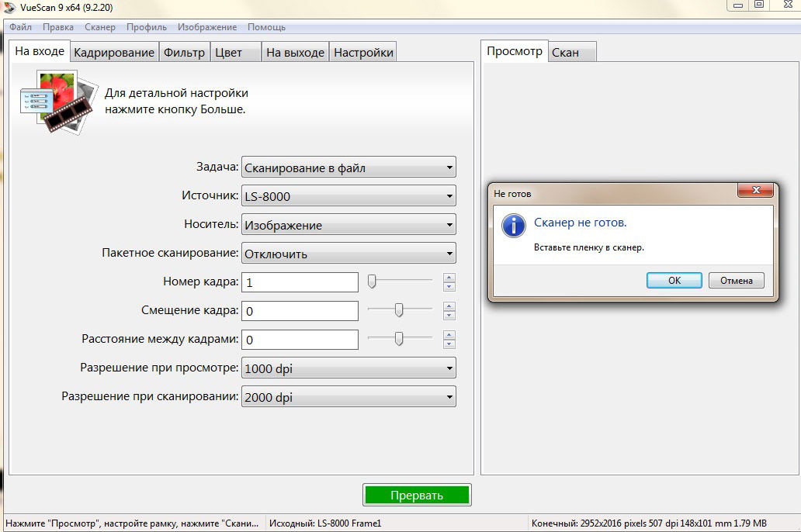Open the 'Фильтр' tab
Viewport: 801px width, 532px height.
pyautogui.click(x=184, y=53)
